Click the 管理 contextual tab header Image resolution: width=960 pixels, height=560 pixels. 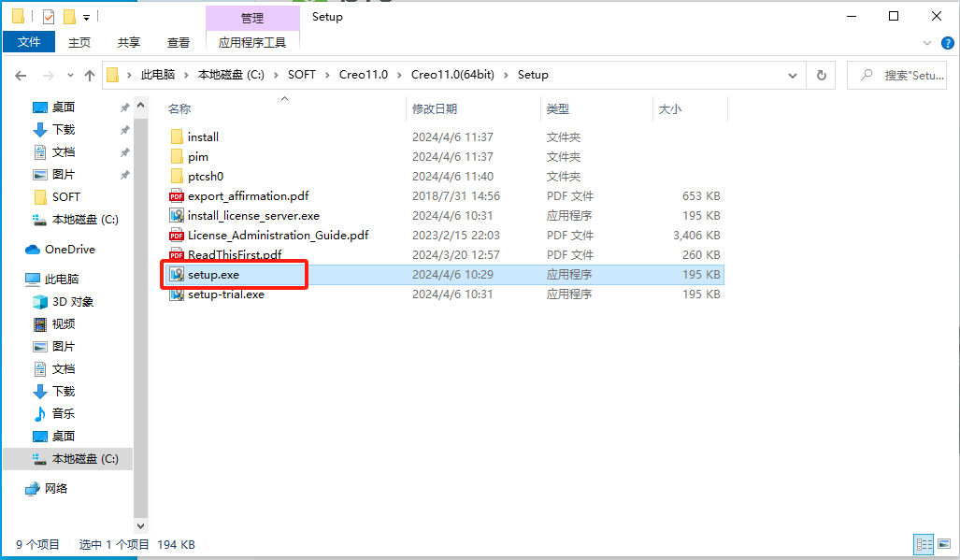(x=252, y=18)
